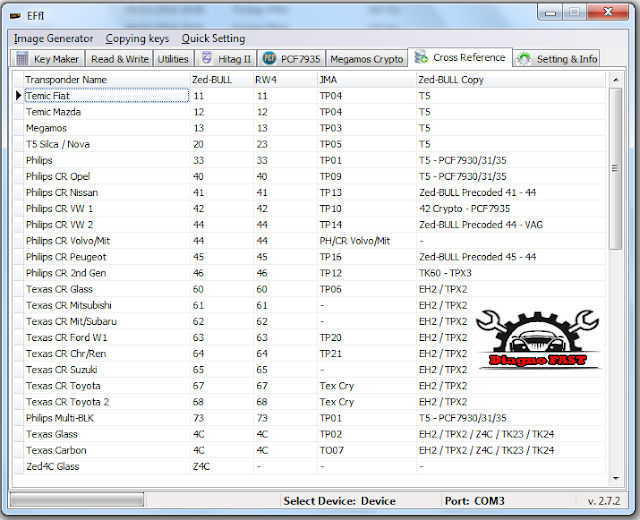Click the round PCF icon on the PCF7935 tab
Screen dimensions: 640x520
[269, 58]
